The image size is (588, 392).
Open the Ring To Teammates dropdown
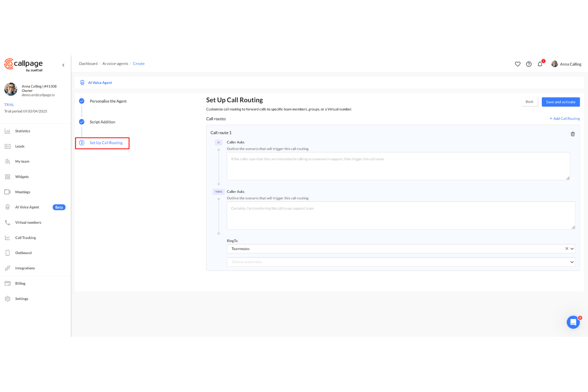click(401, 249)
